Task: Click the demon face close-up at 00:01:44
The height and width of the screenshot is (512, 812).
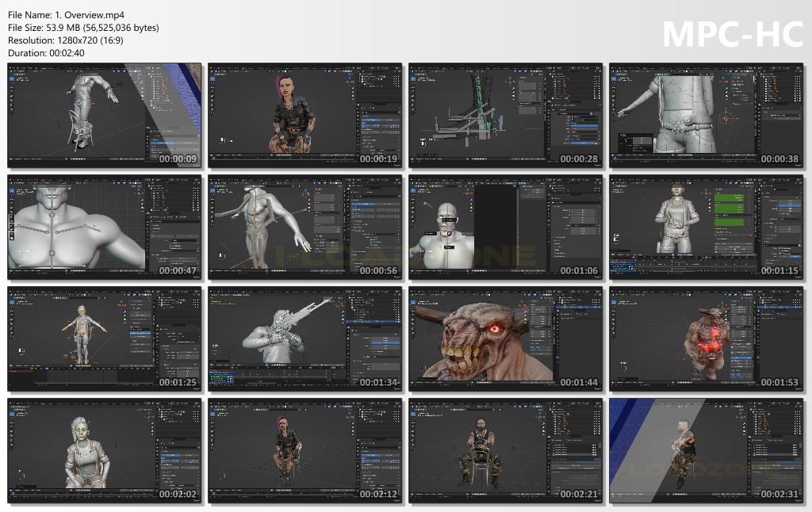Action: point(505,339)
